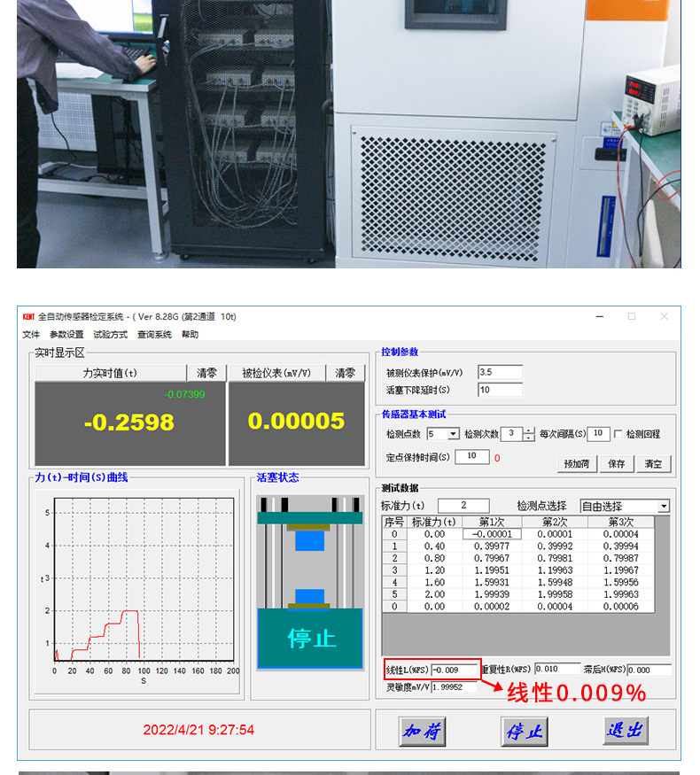
Task: Click the 保存 save button
Action: click(x=617, y=463)
